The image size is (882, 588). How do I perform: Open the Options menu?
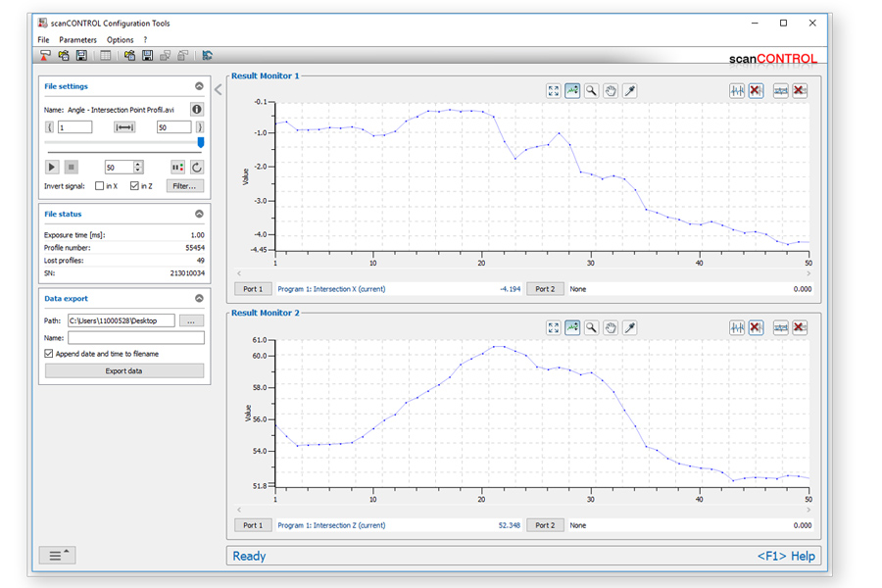(x=120, y=40)
